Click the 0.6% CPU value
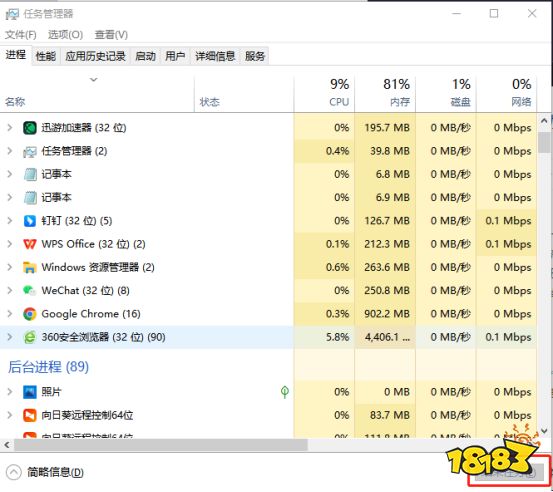The image size is (553, 492). [338, 267]
